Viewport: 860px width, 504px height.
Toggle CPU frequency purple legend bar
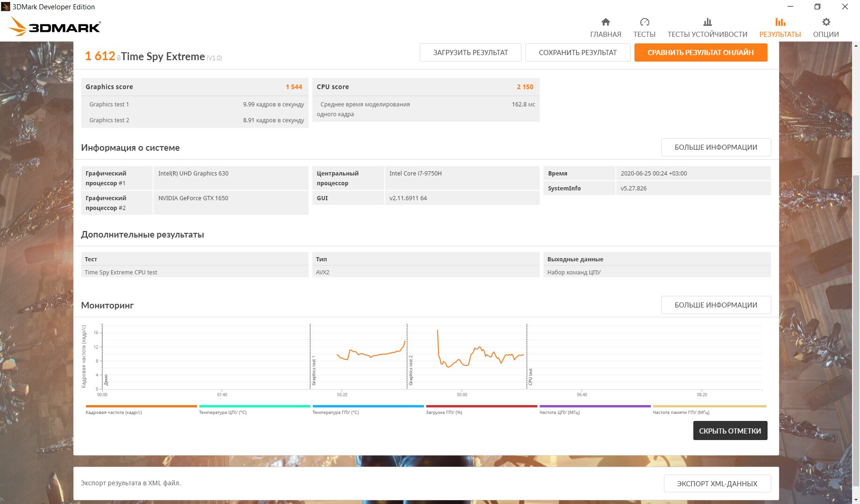(595, 406)
